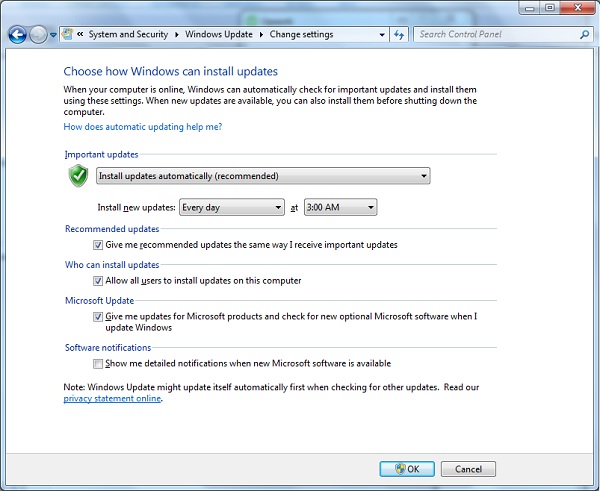Open the recent pages dropdown arrow
600x491 pixels.
[x=53, y=35]
